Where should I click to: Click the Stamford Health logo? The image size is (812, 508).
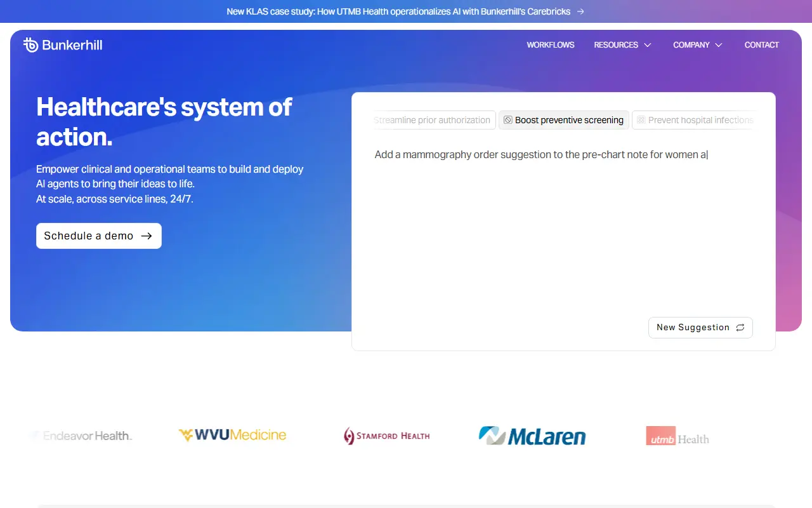[386, 436]
